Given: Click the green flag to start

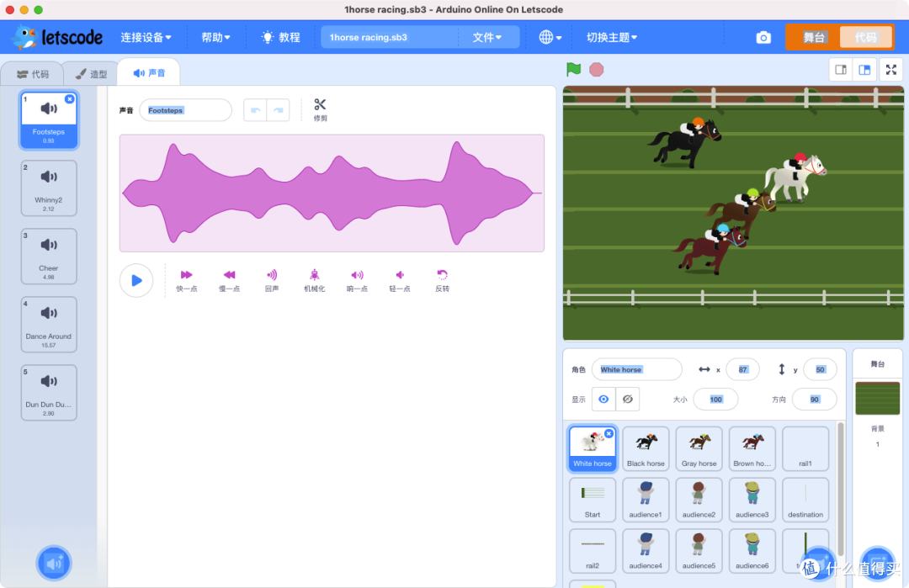Looking at the screenshot, I should (573, 70).
